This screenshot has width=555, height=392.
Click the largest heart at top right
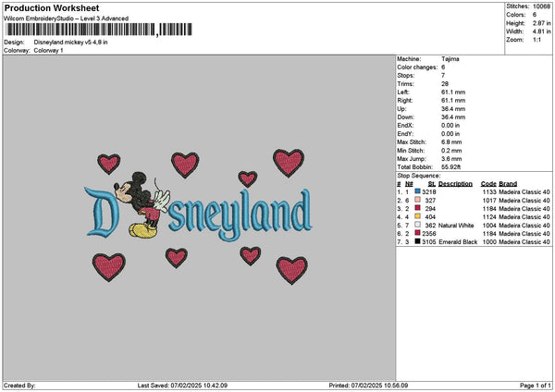pos(289,163)
